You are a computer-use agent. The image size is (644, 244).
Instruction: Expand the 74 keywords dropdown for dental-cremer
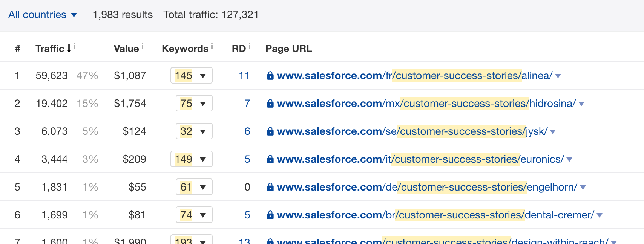pyautogui.click(x=194, y=215)
